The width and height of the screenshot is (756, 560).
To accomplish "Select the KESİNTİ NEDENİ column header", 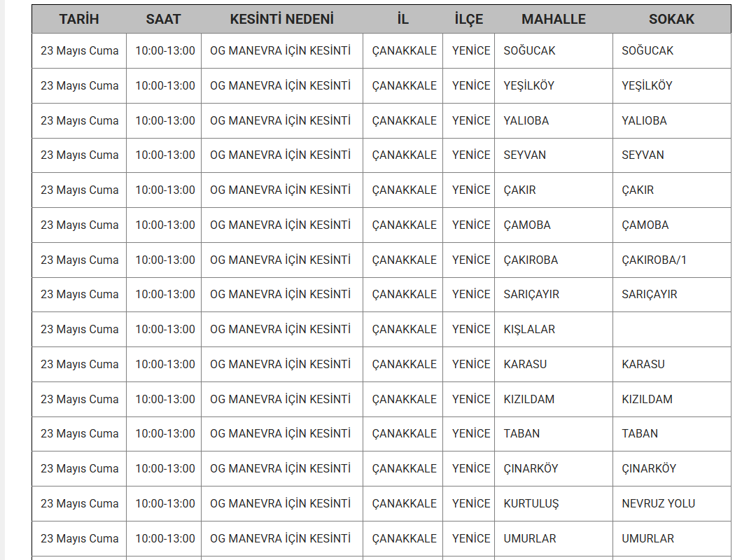I will [x=281, y=19].
